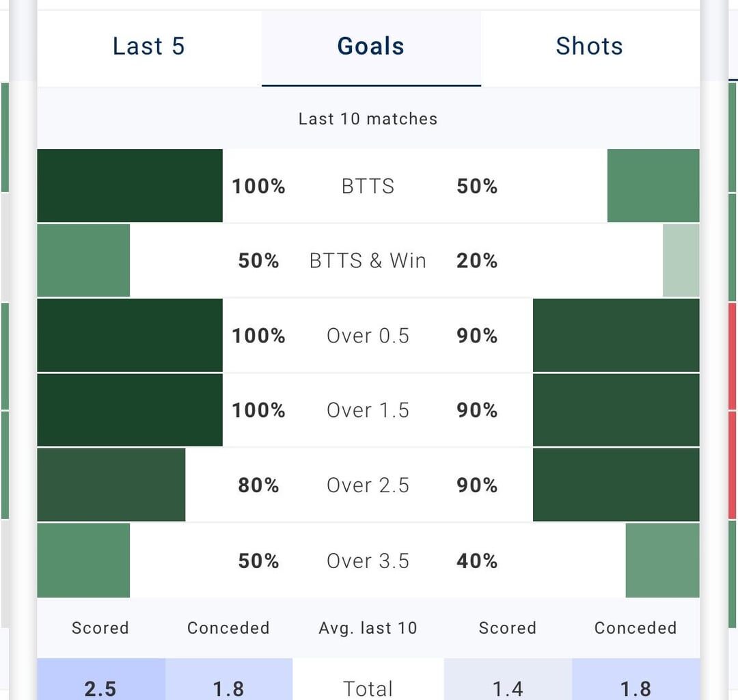Click the left Over 0.5 bar
Image resolution: width=738 pixels, height=700 pixels.
pos(130,335)
